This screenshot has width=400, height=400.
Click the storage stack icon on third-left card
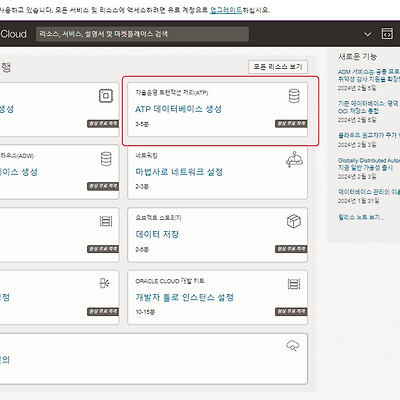(x=106, y=221)
